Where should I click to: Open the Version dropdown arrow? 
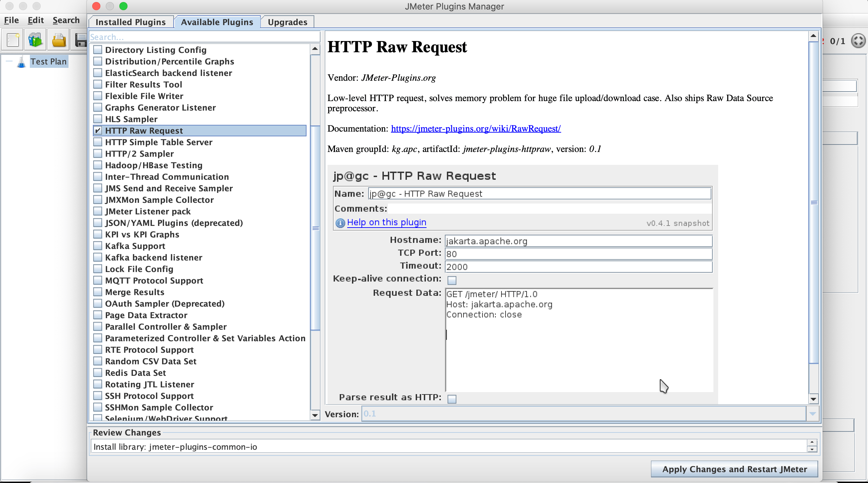[x=812, y=414]
